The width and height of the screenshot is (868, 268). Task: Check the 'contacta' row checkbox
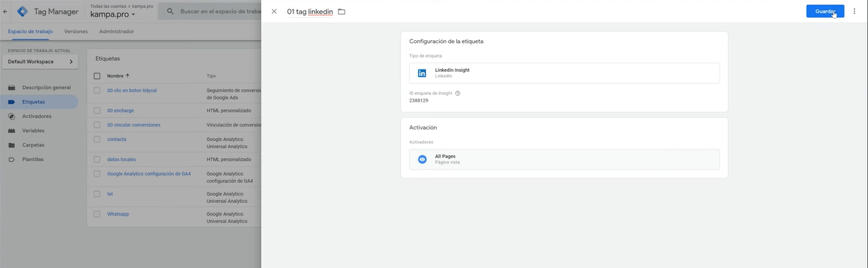coord(97,139)
